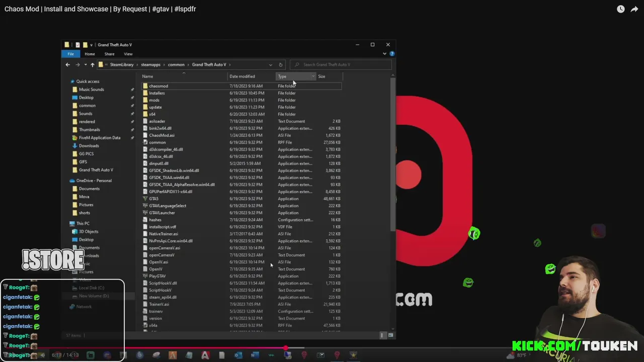Refresh the Grand Theft Auto V folder
Image resolution: width=644 pixels, height=362 pixels.
click(x=280, y=64)
